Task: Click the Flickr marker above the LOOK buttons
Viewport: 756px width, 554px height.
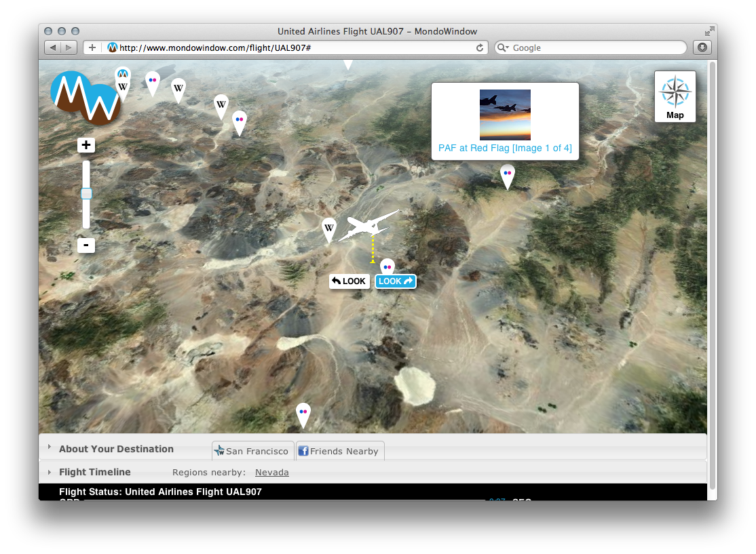Action: 387,267
